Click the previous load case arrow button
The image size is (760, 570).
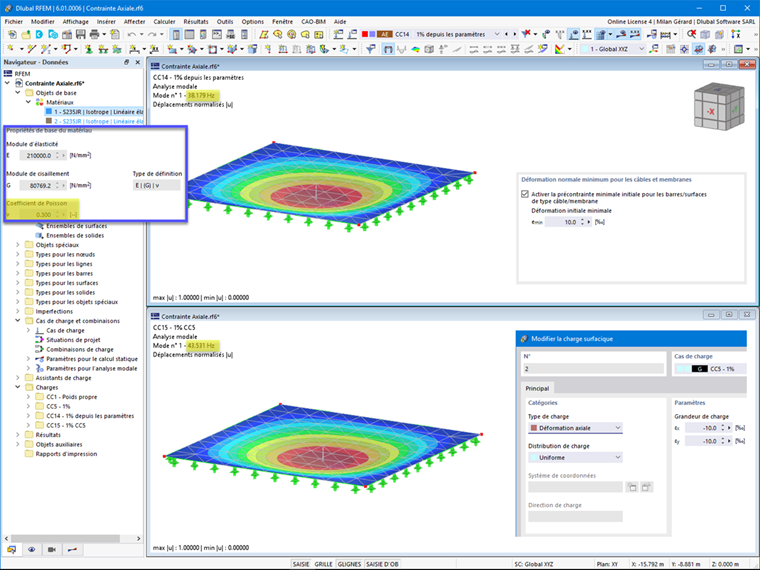[507, 34]
